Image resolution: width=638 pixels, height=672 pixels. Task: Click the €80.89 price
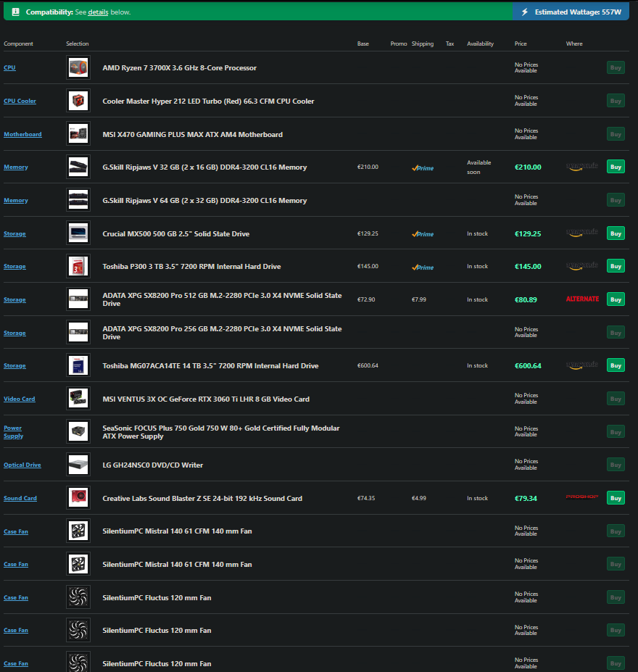point(526,299)
